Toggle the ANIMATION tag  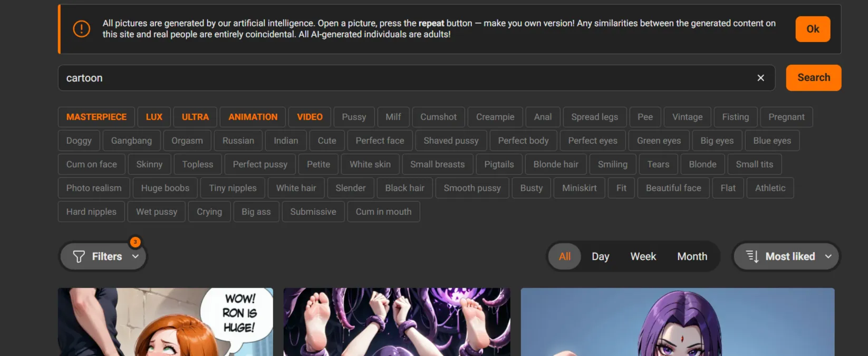[x=253, y=117]
